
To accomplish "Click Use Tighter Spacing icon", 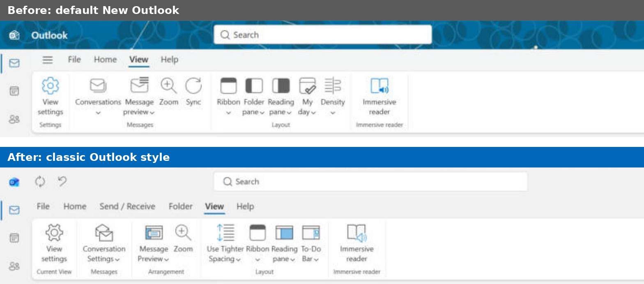I will [x=225, y=233].
